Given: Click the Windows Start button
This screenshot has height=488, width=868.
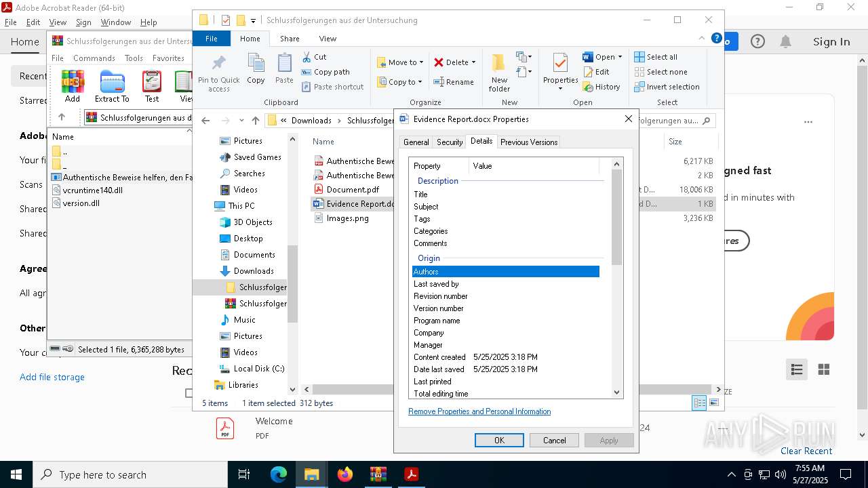Looking at the screenshot, I should pyautogui.click(x=16, y=474).
